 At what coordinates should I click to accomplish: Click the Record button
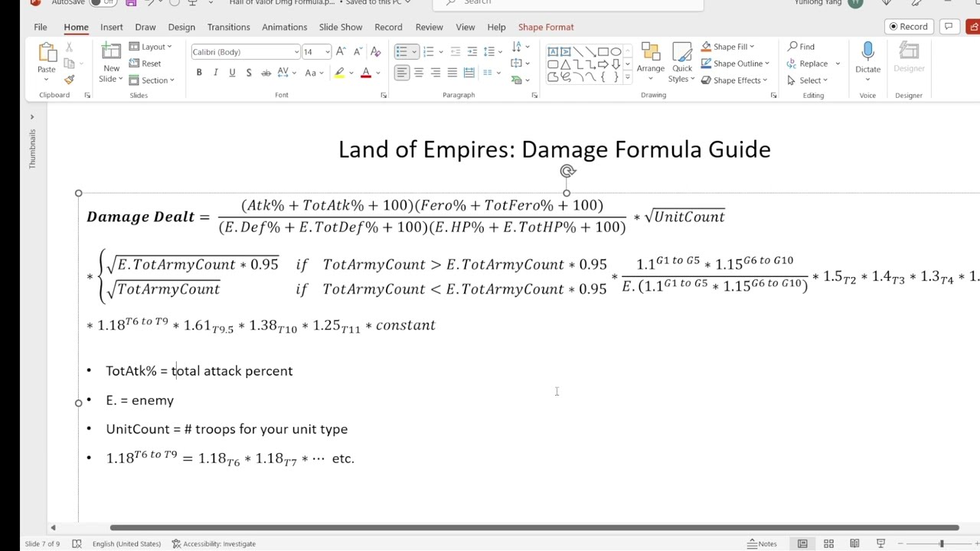pyautogui.click(x=909, y=27)
